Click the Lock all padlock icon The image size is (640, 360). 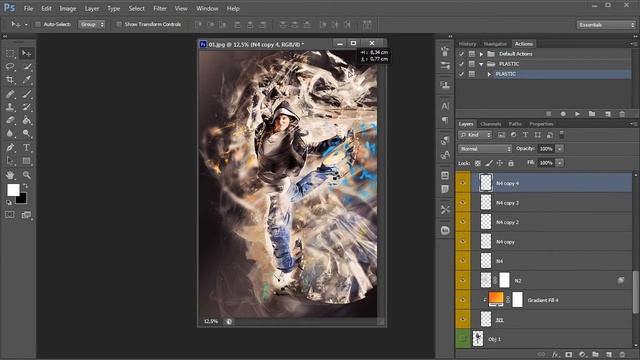click(511, 163)
